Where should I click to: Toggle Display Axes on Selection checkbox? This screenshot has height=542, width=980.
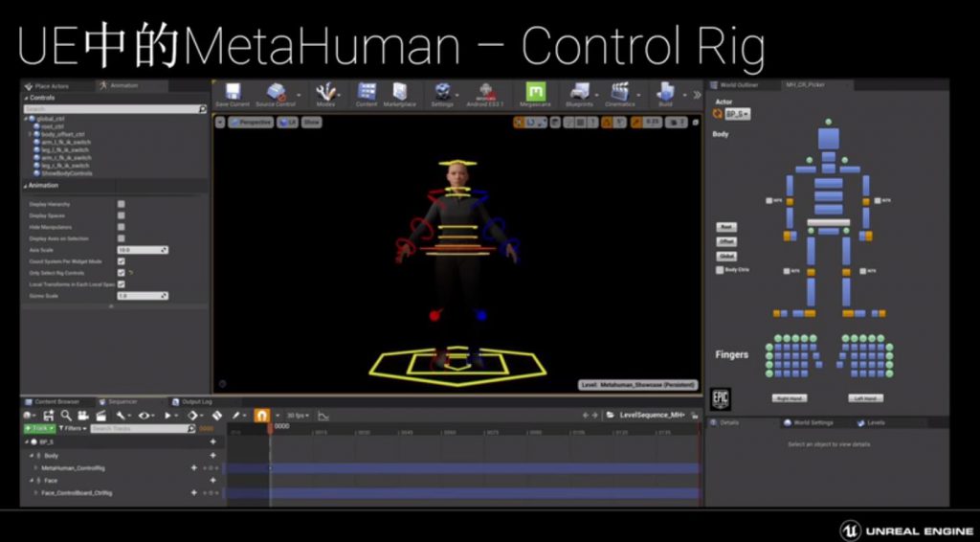(121, 238)
